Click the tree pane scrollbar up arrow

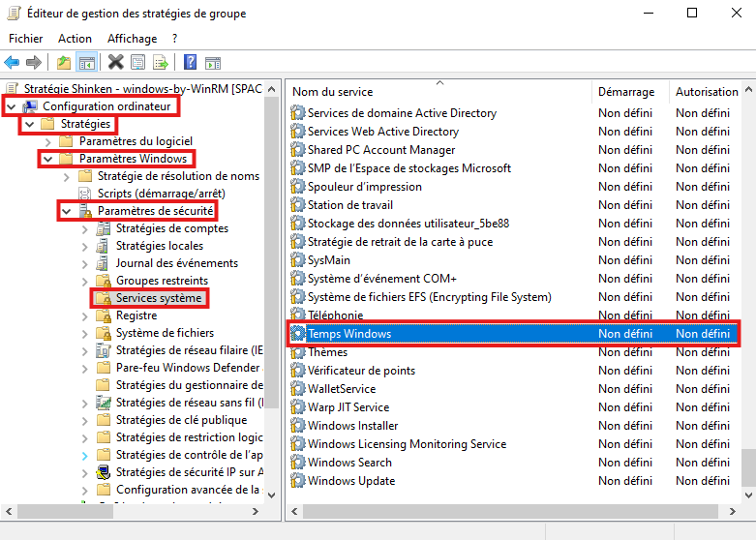point(272,90)
